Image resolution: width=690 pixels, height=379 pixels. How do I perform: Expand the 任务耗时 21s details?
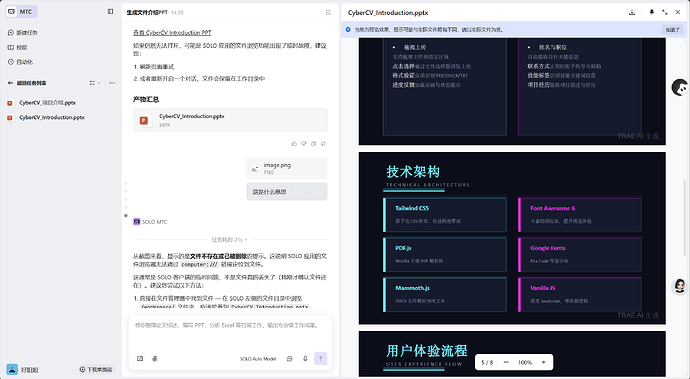[229, 239]
